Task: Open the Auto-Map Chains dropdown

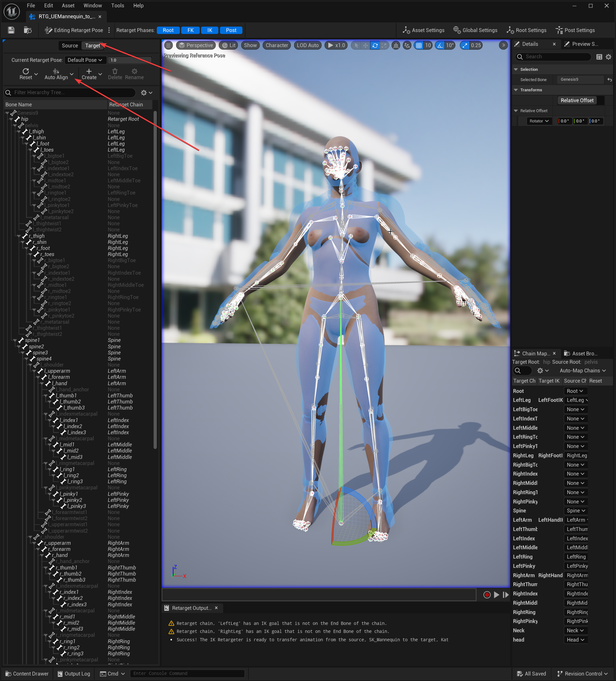Action: click(x=583, y=370)
